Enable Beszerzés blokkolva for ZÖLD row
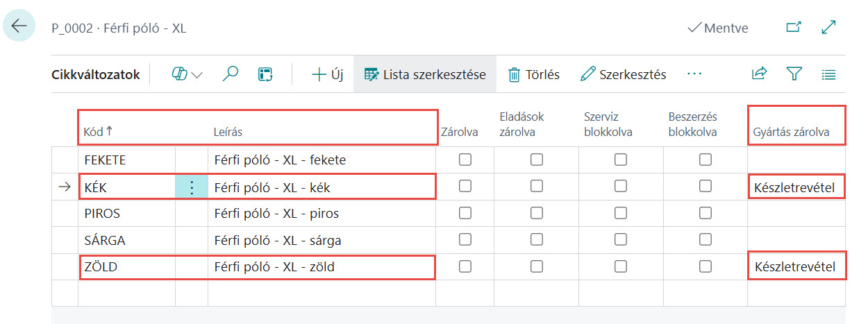The width and height of the screenshot is (868, 324). pos(706,266)
